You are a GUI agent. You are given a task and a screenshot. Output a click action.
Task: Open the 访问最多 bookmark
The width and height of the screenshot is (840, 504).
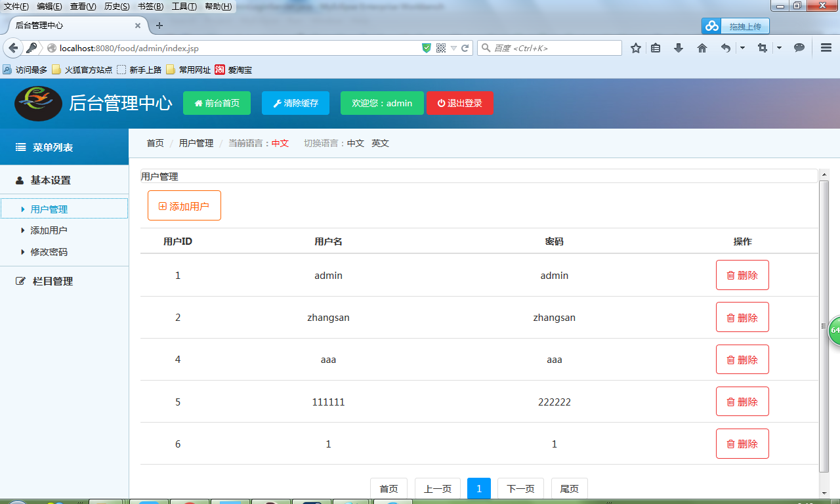pos(26,70)
